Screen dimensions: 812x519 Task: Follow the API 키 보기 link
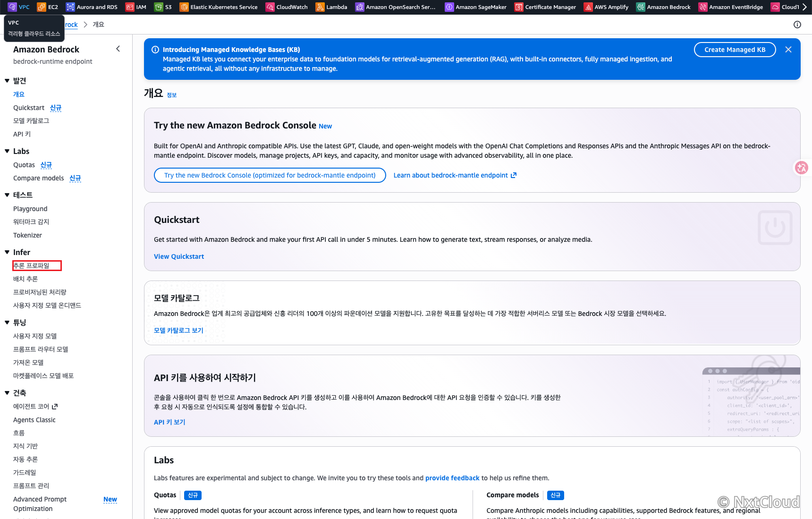169,422
